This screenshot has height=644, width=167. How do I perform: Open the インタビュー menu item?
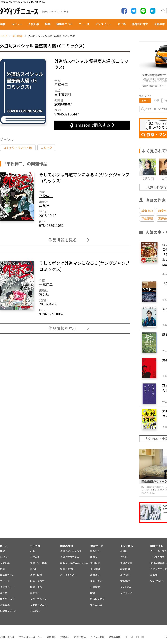[103, 24]
